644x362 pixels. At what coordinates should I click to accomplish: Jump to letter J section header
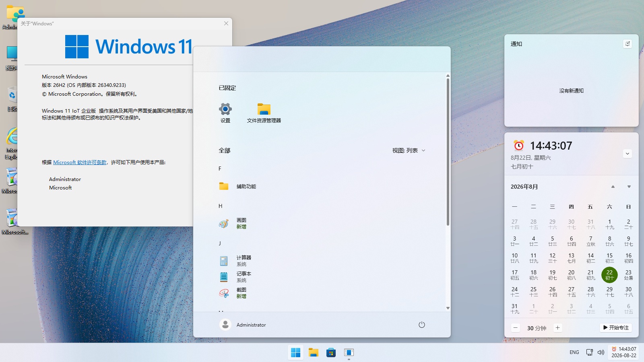(220, 243)
